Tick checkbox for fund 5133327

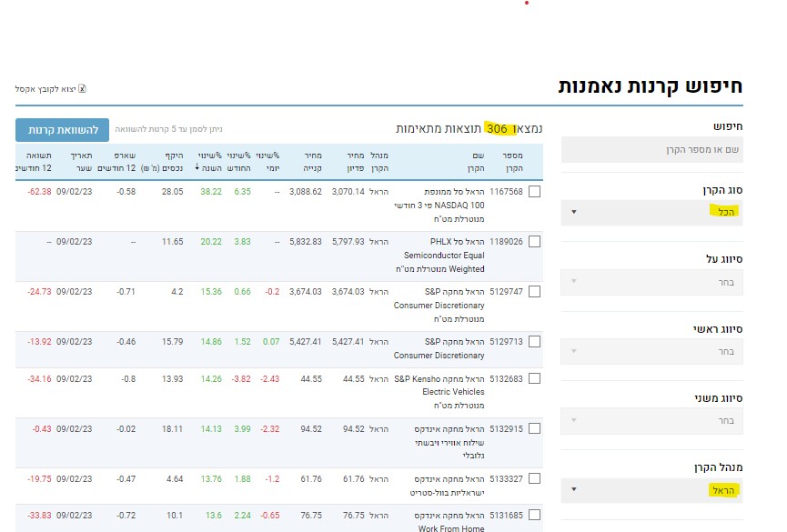(x=535, y=478)
